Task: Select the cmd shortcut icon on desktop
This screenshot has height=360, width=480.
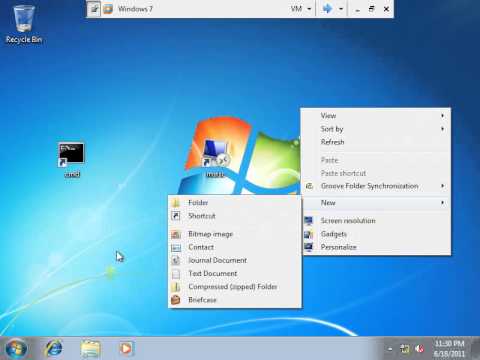Action: [72, 159]
